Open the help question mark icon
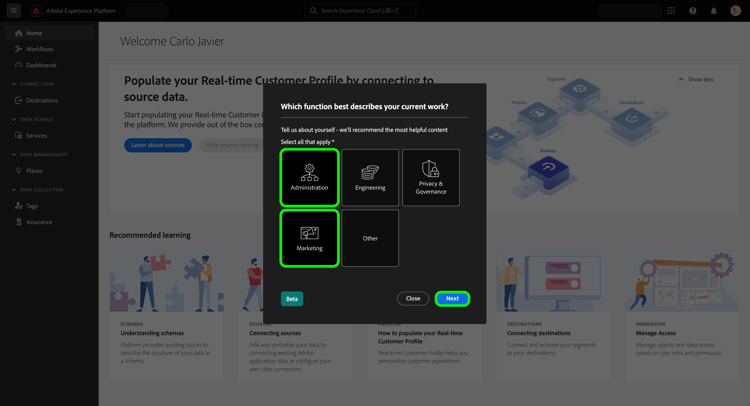Screen dimensions: 750x406 pos(692,11)
